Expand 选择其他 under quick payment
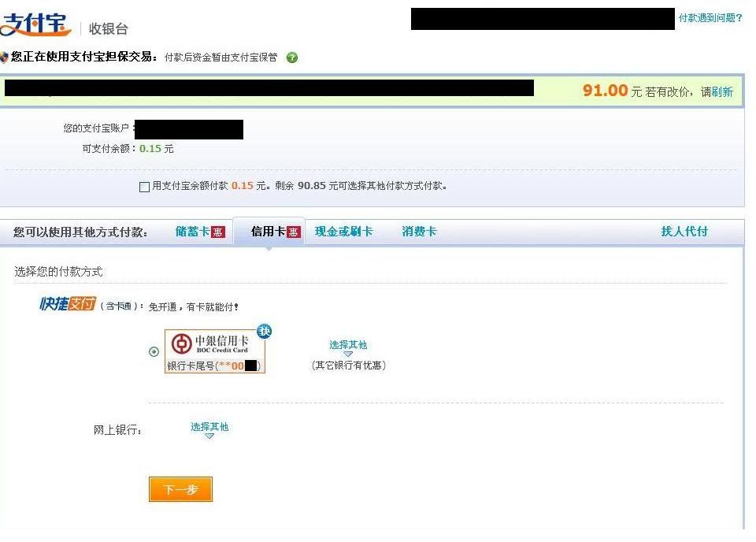Image resolution: width=756 pixels, height=542 pixels. [348, 345]
